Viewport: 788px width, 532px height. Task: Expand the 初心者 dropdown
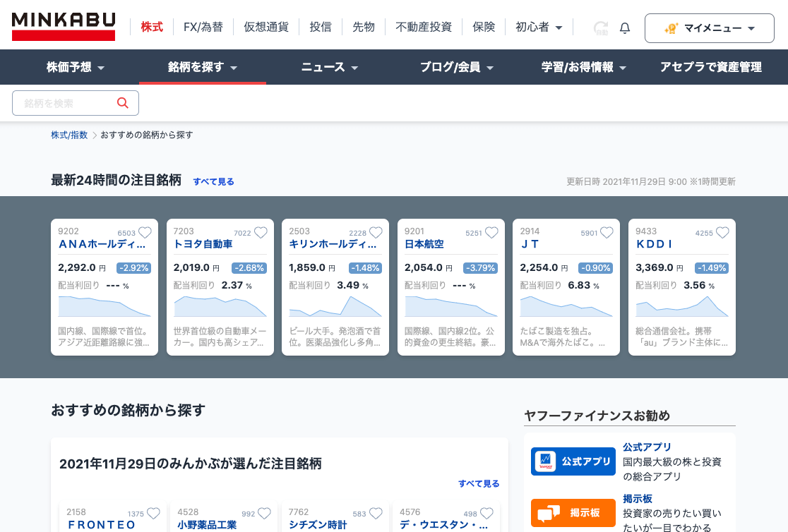[539, 27]
